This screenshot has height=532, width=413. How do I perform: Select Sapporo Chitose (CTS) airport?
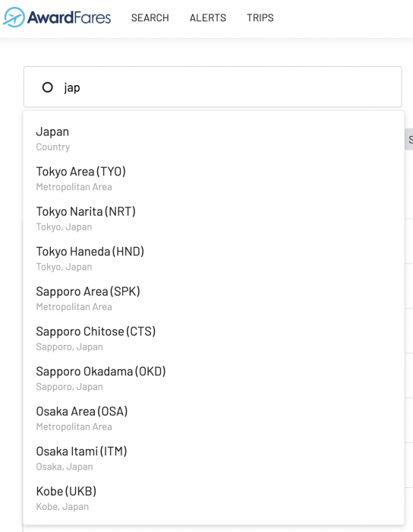(213, 339)
